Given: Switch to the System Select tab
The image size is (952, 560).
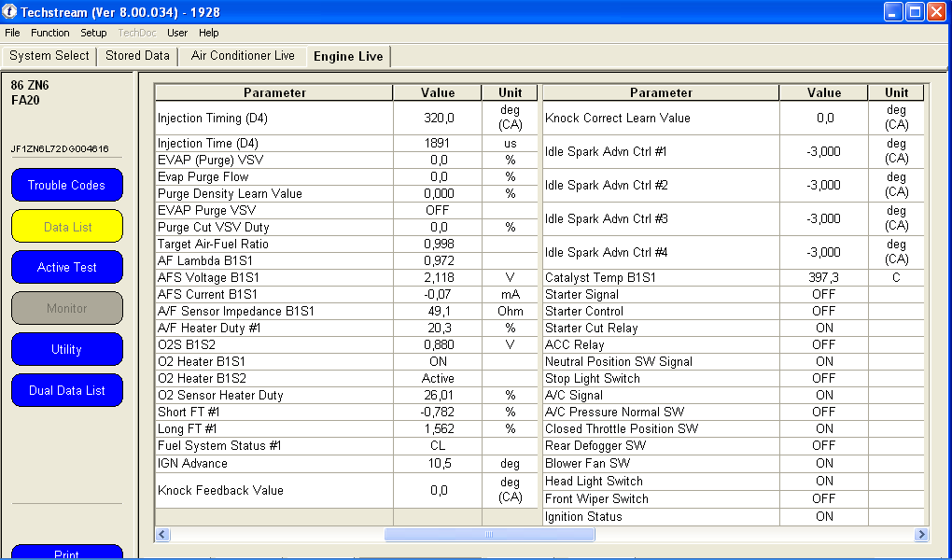Looking at the screenshot, I should pos(49,56).
